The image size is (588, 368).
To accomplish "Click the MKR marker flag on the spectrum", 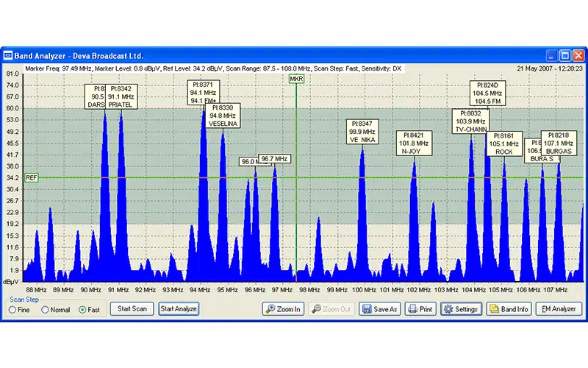I will pos(296,79).
